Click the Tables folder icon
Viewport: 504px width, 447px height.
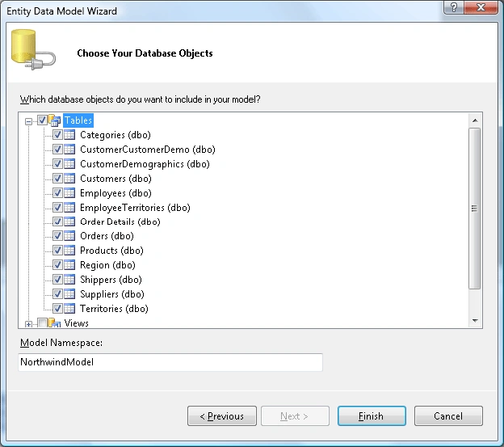click(54, 120)
